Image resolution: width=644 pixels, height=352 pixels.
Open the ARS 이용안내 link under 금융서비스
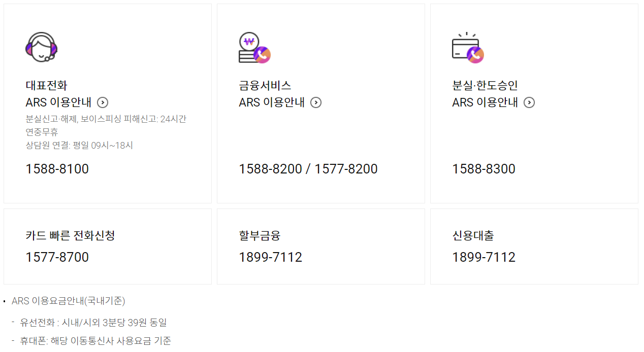click(x=272, y=102)
